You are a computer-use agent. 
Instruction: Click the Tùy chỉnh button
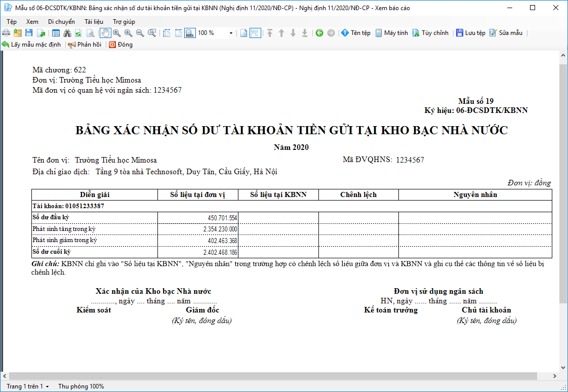(431, 33)
